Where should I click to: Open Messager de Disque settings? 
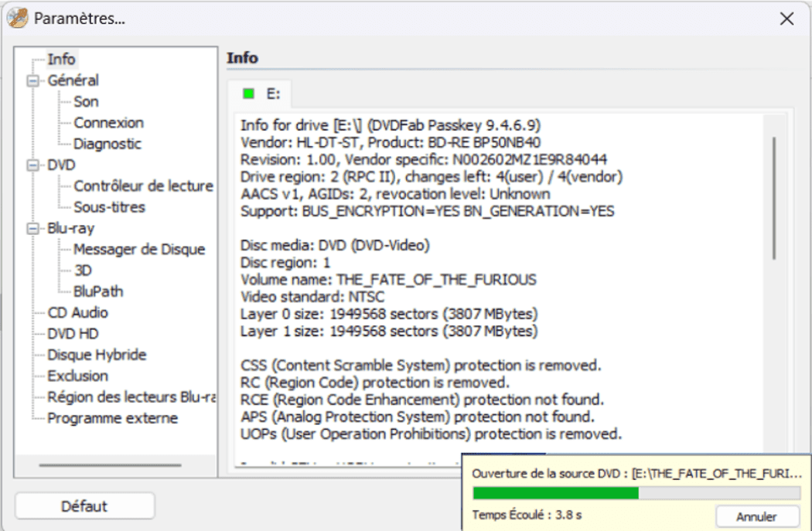pos(139,250)
